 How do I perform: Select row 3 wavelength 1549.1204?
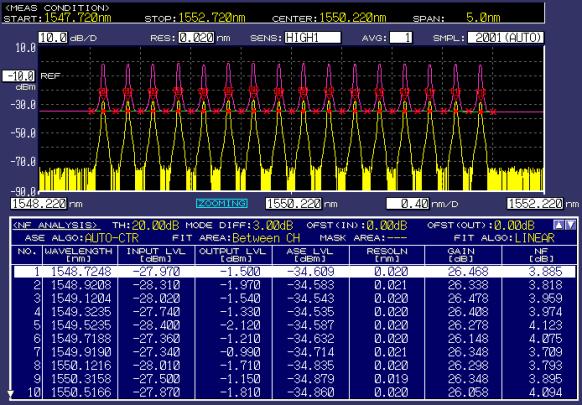(81, 298)
